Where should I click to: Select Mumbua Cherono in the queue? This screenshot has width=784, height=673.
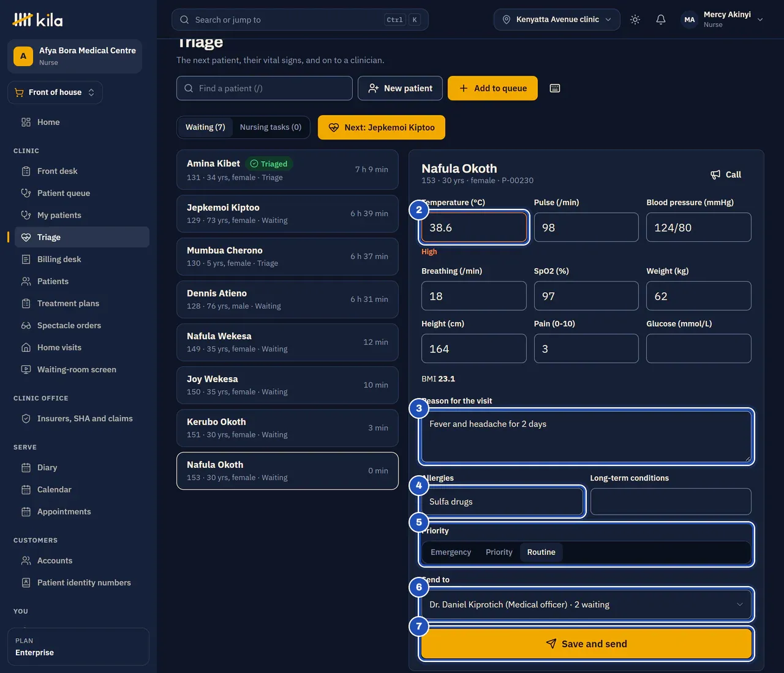point(287,257)
